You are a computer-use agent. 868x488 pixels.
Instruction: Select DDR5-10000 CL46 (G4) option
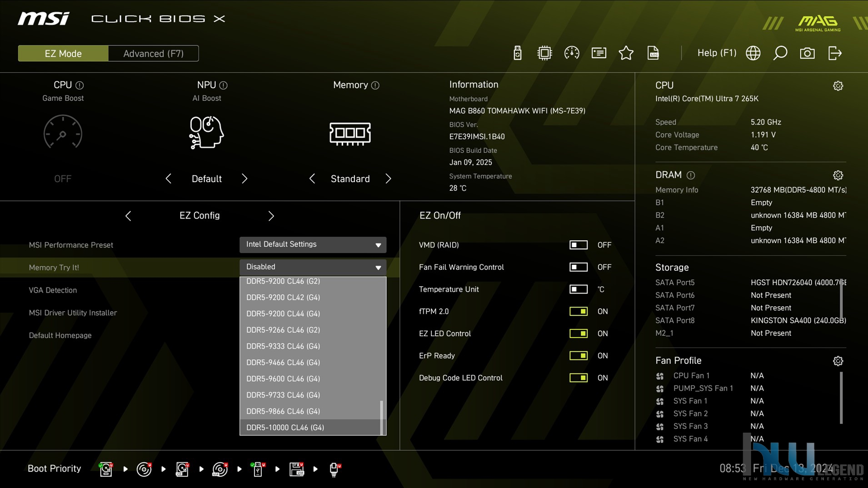(310, 428)
